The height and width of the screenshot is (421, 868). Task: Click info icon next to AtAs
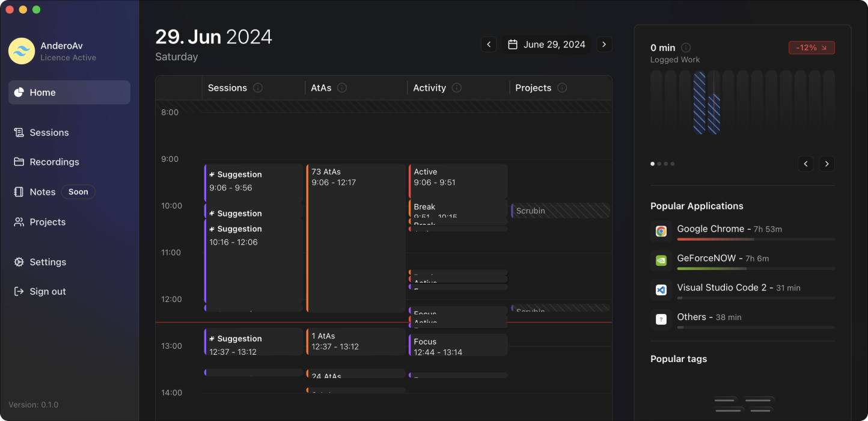342,88
